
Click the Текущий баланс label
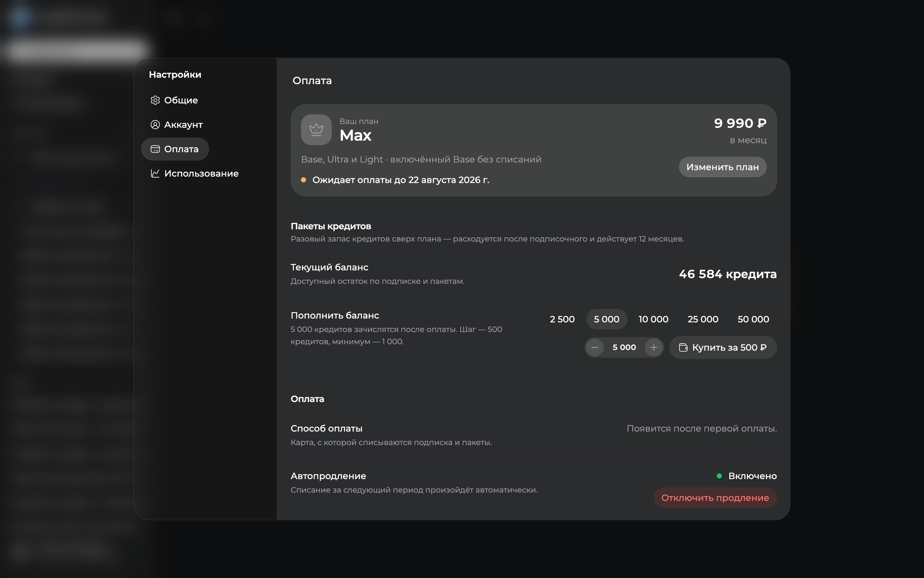(x=329, y=267)
